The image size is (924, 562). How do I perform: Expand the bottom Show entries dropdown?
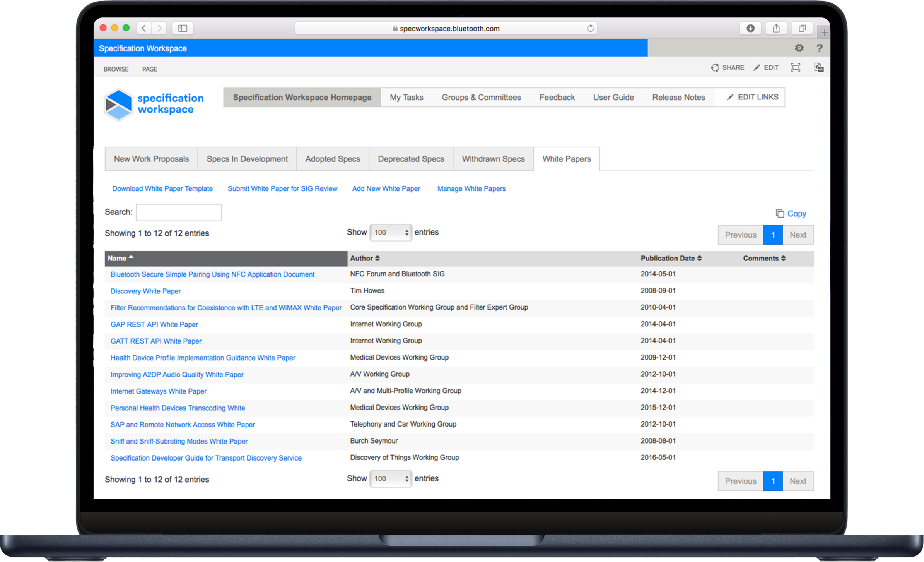(x=391, y=479)
